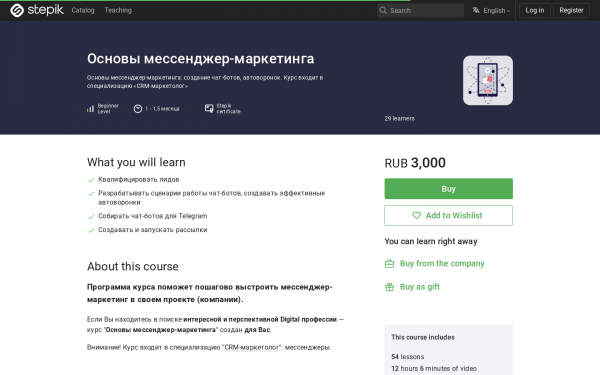This screenshot has height=375, width=600.
Task: Click the Log in button
Action: pyautogui.click(x=535, y=10)
